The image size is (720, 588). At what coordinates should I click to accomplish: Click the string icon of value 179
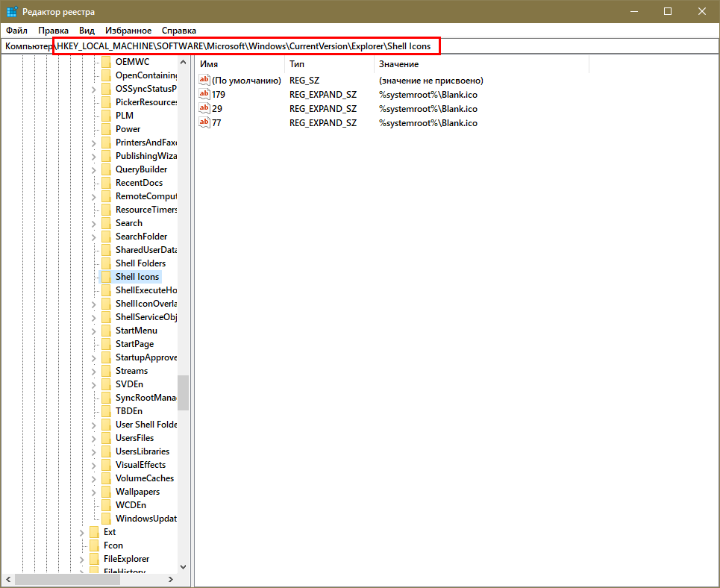click(x=205, y=95)
